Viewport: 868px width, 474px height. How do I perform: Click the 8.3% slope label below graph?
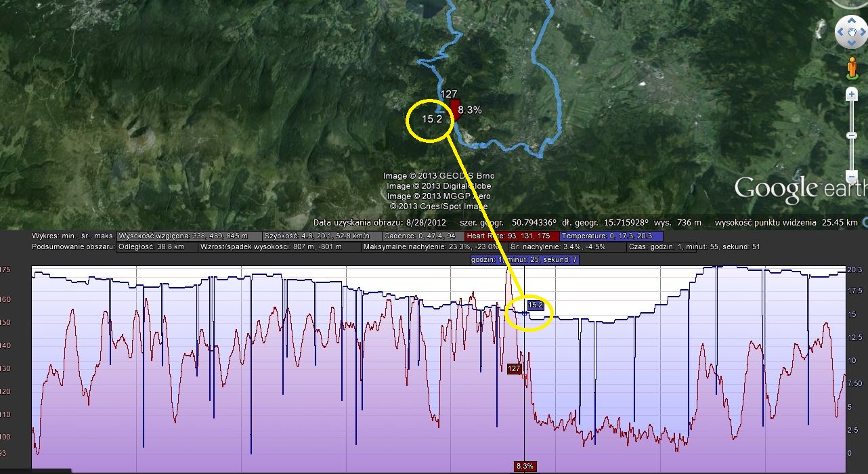[525, 466]
